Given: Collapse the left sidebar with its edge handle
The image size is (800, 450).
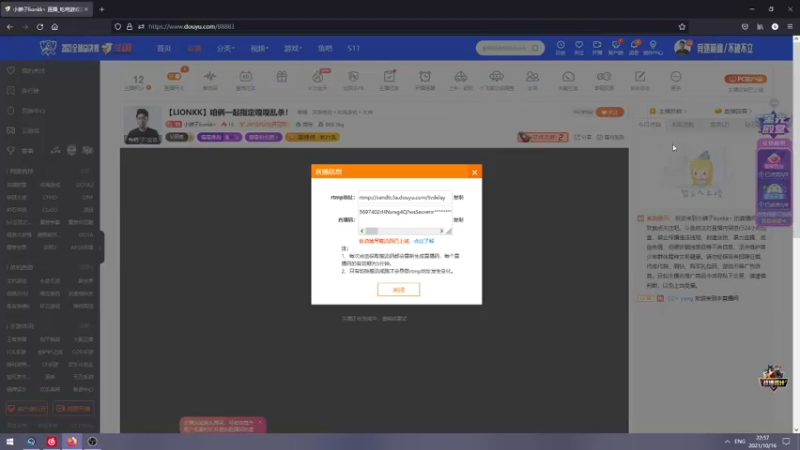Looking at the screenshot, I should click(x=102, y=247).
